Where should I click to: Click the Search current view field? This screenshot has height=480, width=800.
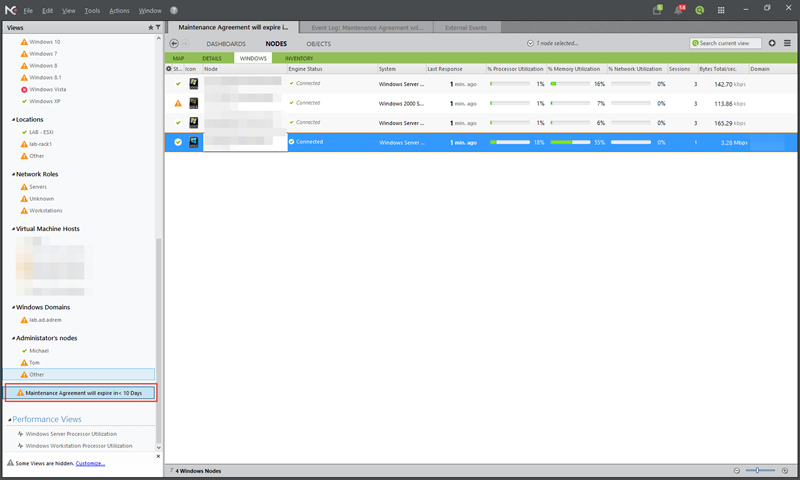(726, 43)
